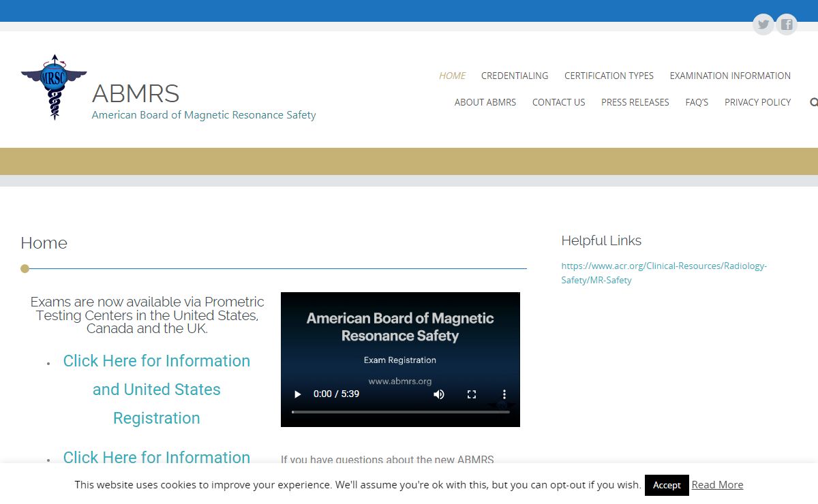Open EXAMINATION INFORMATION menu
Viewport: 818px width, 504px height.
tap(730, 76)
